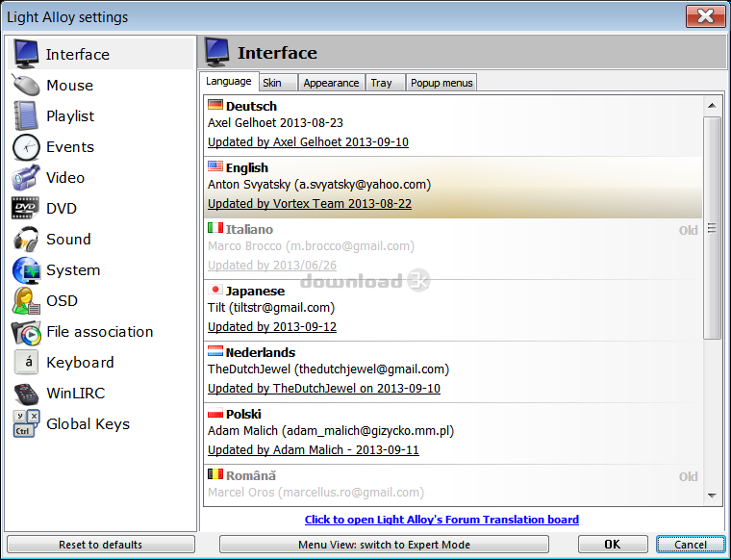Click the Dutch flag next to Nederlands

[x=215, y=351]
